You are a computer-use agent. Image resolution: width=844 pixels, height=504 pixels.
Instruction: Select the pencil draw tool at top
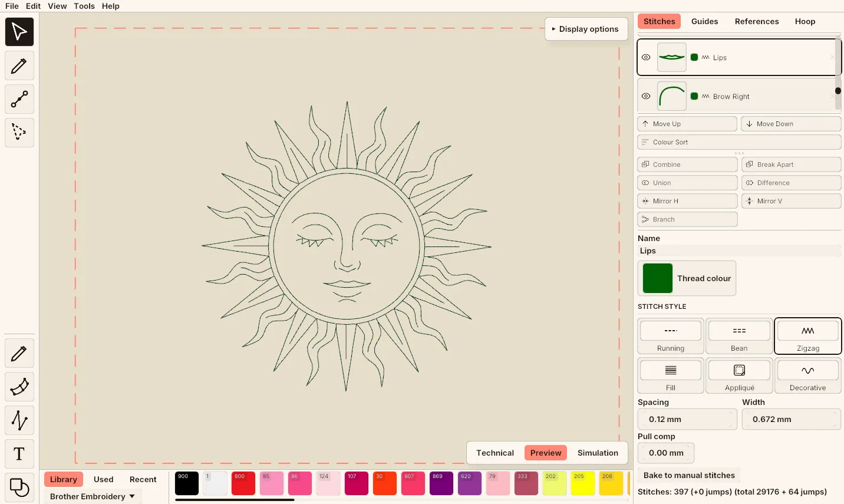click(19, 65)
